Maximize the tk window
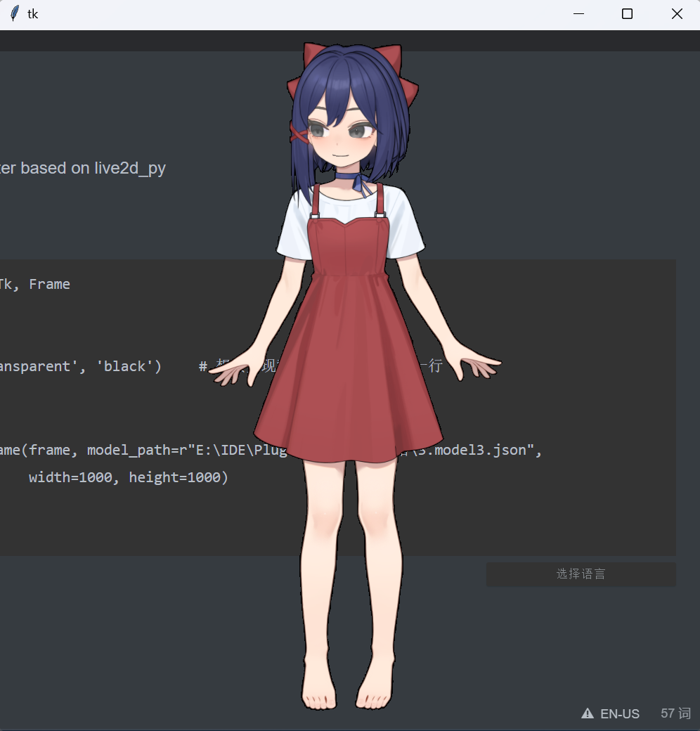This screenshot has width=700, height=731. coord(628,14)
